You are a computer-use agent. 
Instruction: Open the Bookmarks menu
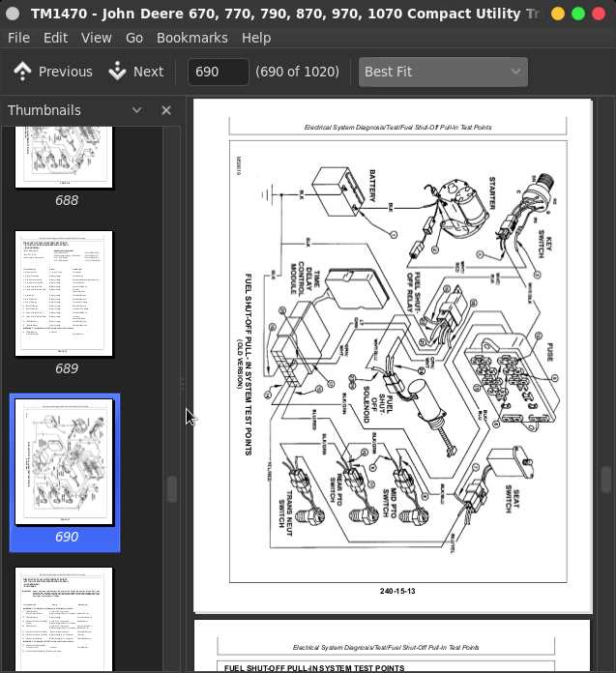coord(191,38)
